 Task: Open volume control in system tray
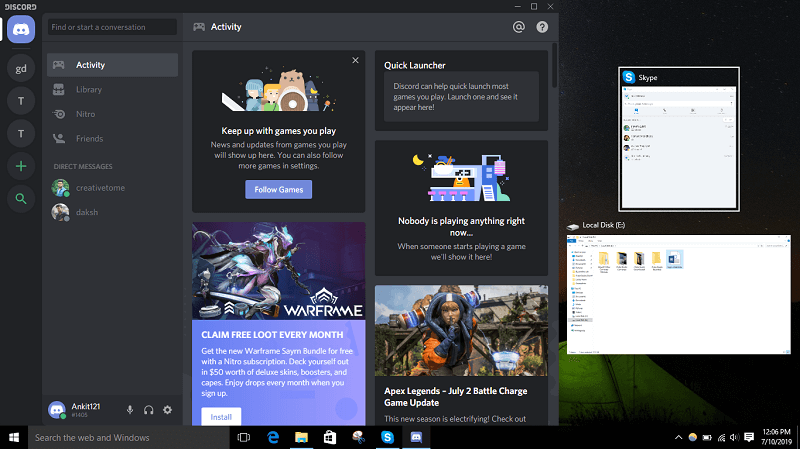coord(734,437)
